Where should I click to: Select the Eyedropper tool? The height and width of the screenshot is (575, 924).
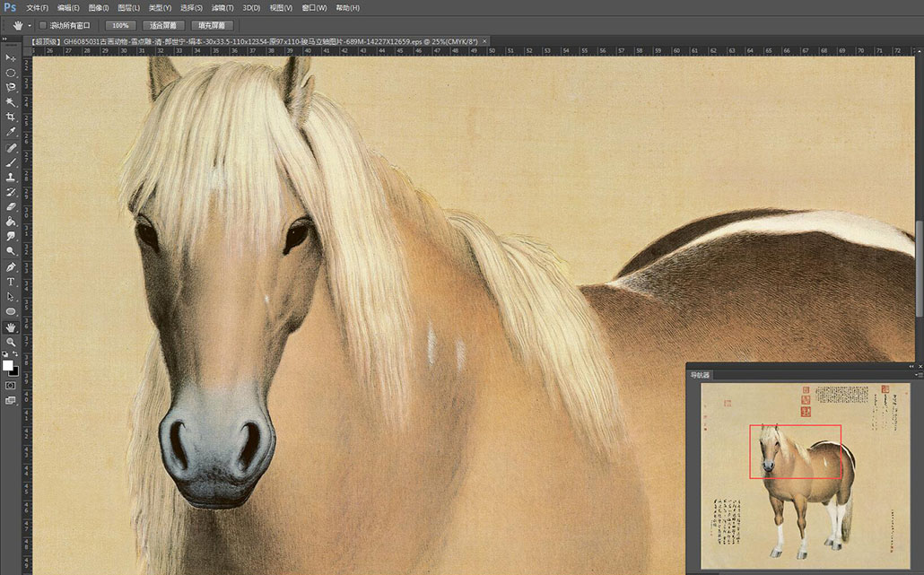[x=11, y=133]
